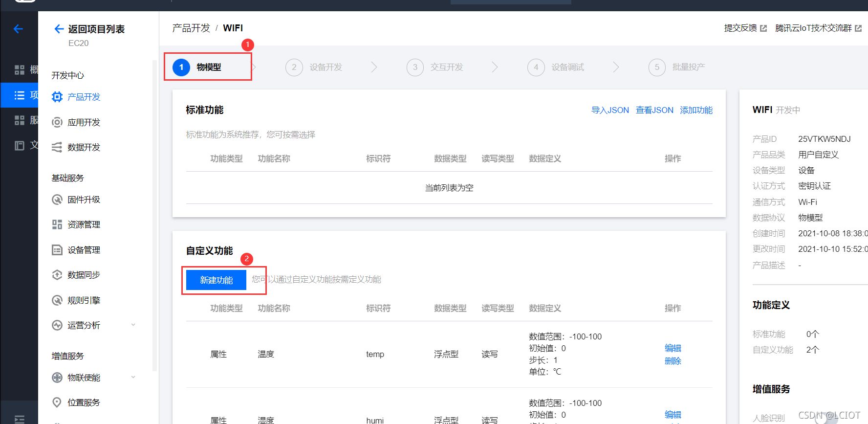Click the 设备管理 icon
Screen dimensions: 868x424
(57, 250)
